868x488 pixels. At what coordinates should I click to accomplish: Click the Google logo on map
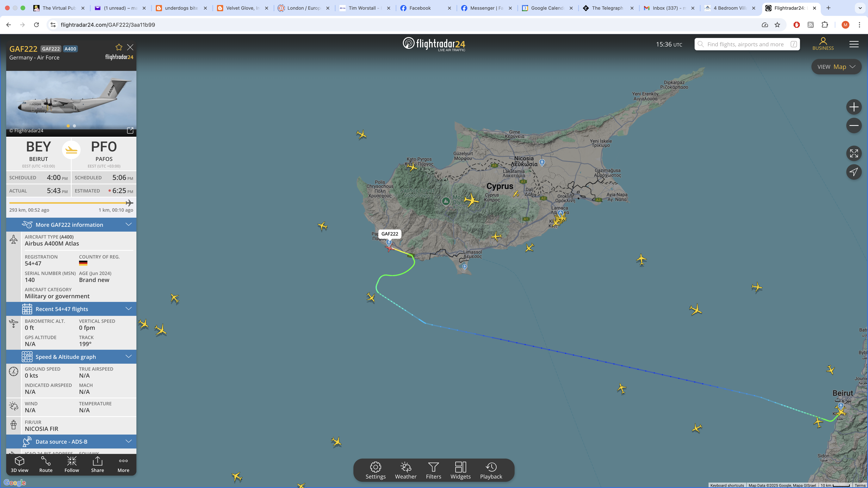pos(15,483)
